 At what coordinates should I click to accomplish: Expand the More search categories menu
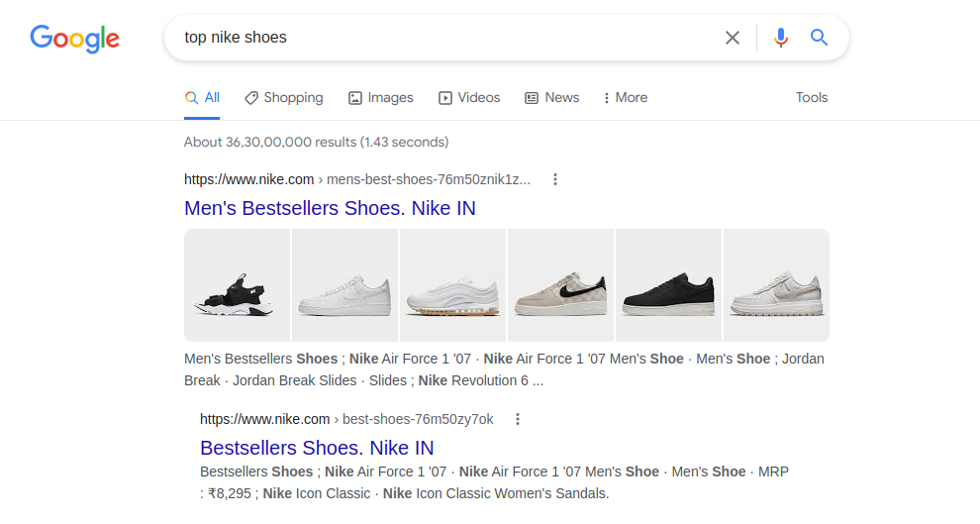pyautogui.click(x=625, y=97)
